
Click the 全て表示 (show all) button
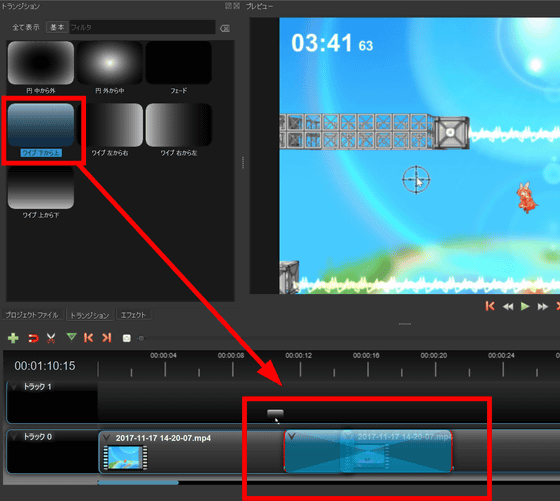pos(26,27)
